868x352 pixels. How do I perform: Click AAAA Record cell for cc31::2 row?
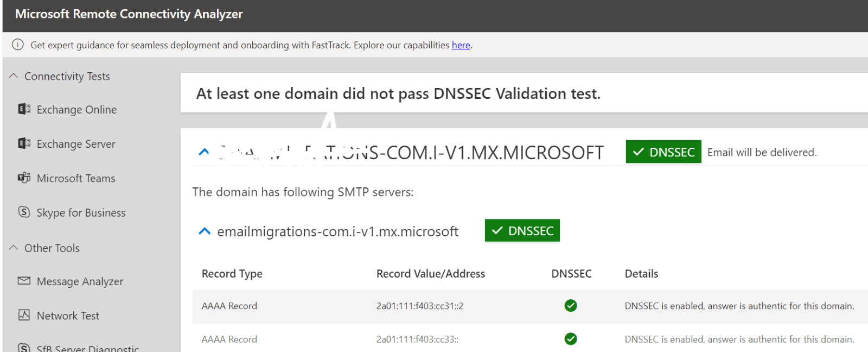[x=229, y=306]
